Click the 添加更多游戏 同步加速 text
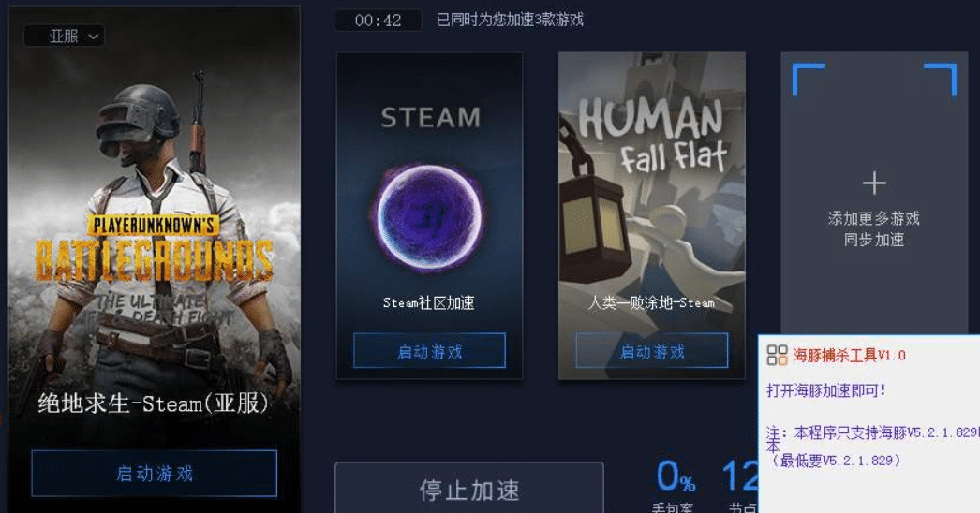 (874, 228)
